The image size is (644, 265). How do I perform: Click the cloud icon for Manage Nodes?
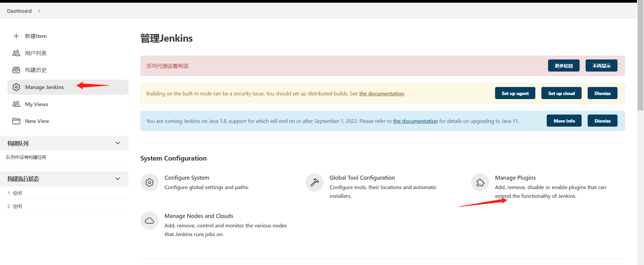[x=150, y=221]
